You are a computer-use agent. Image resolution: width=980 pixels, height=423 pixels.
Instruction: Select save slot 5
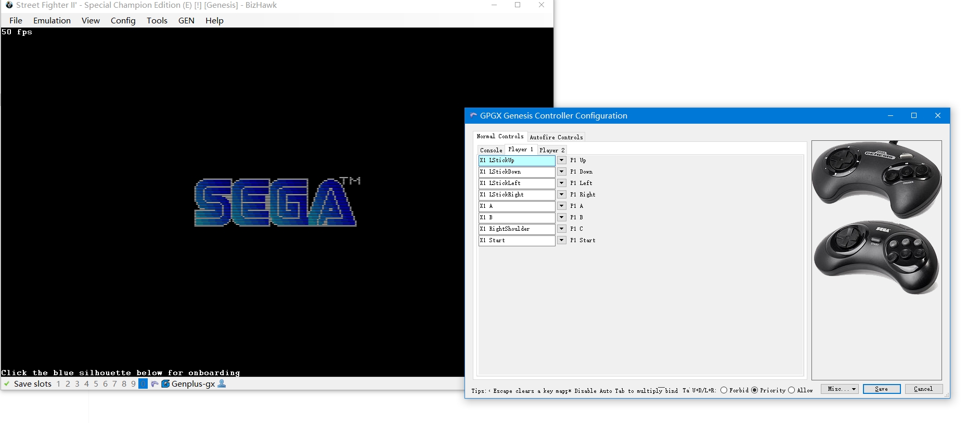[96, 384]
